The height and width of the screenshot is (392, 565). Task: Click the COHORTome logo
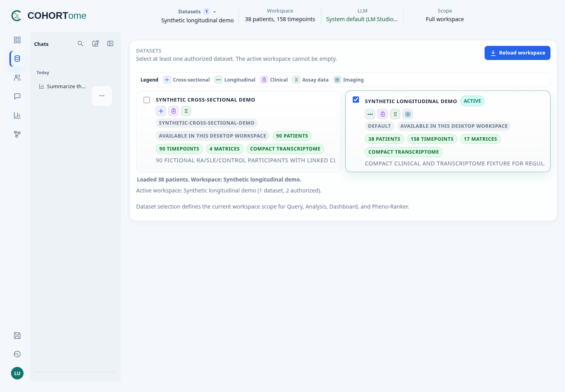pyautogui.click(x=49, y=16)
